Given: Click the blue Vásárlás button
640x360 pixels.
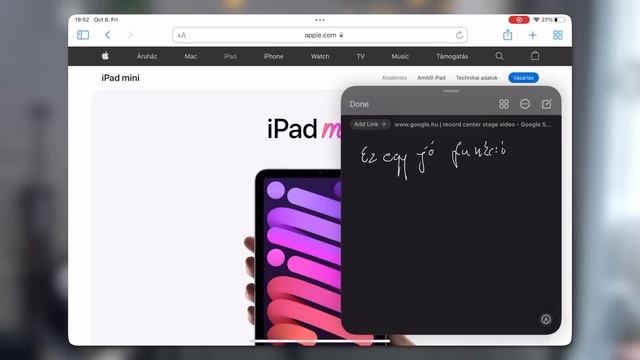Looking at the screenshot, I should coord(523,78).
